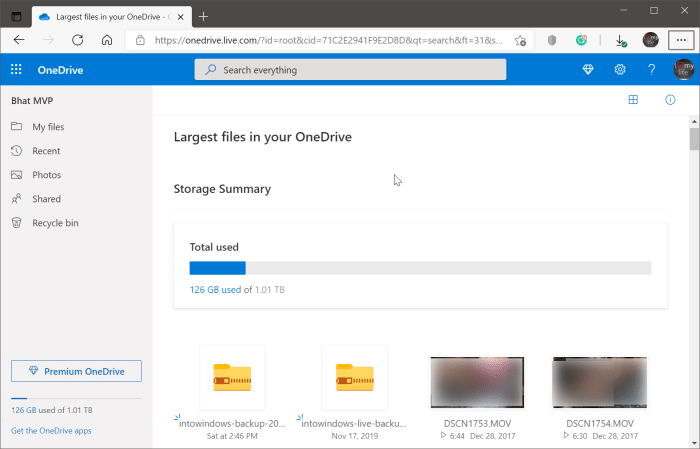This screenshot has width=700, height=449.
Task: Open the DSCN1753.MOV video thumbnail
Action: (x=477, y=382)
